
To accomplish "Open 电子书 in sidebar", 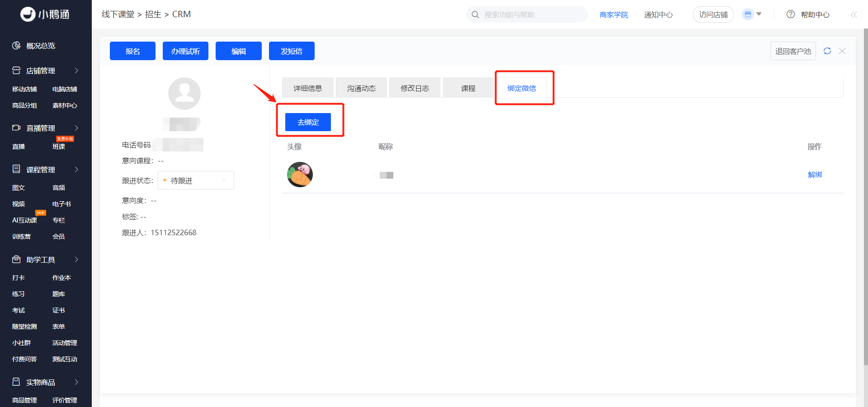I will tap(61, 204).
